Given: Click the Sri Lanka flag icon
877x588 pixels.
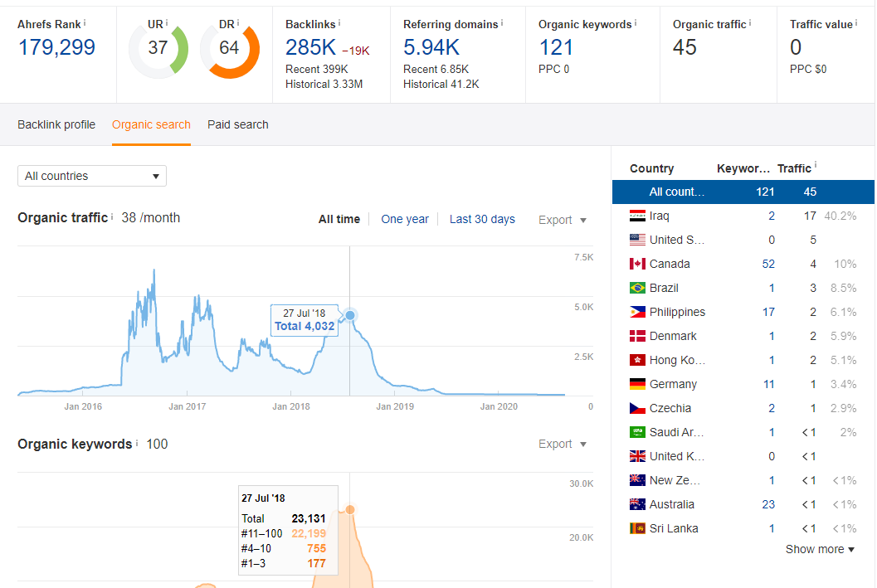Looking at the screenshot, I should pos(637,528).
